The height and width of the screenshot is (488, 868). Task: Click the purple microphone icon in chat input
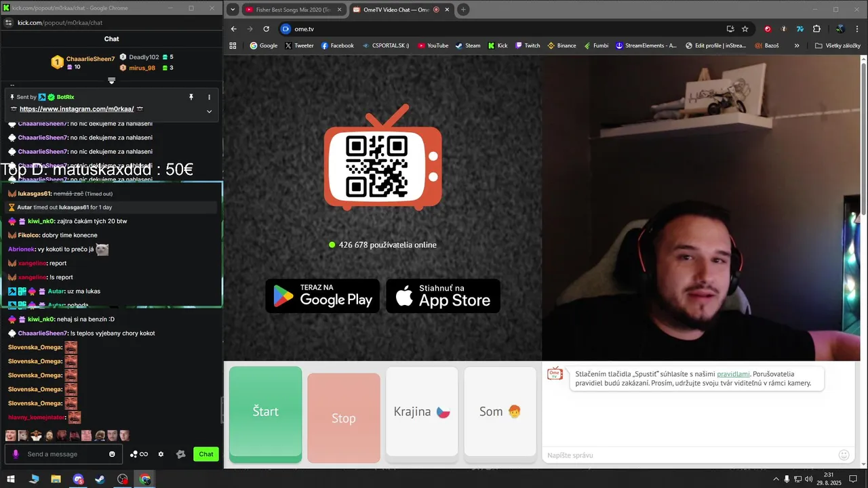pos(16,454)
